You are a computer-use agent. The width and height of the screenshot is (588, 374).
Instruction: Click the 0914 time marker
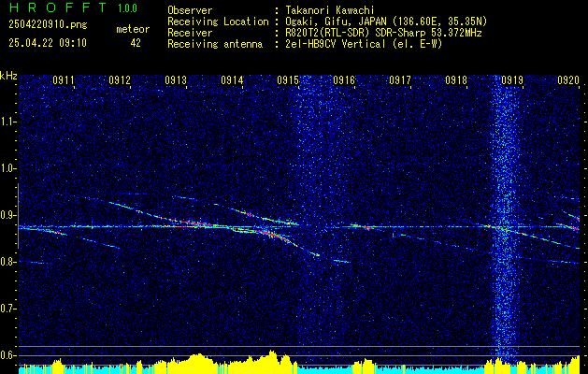(232, 80)
